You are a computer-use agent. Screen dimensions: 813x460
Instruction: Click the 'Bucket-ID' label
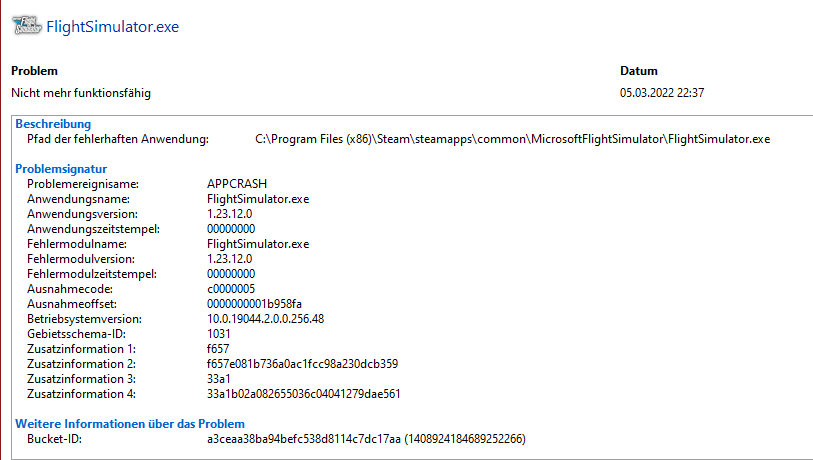point(54,439)
